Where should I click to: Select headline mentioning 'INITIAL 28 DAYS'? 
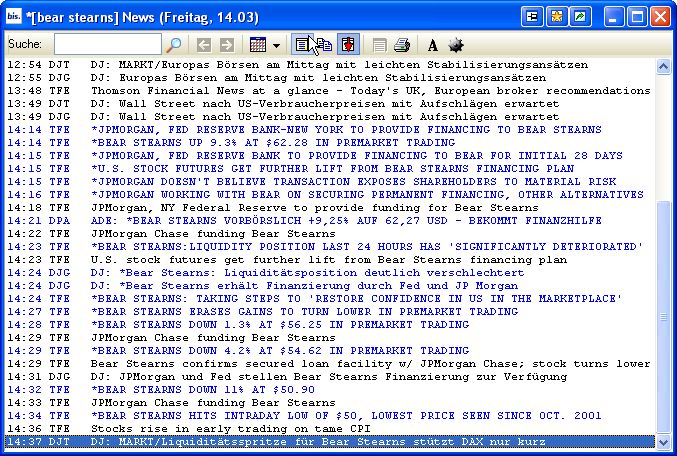pos(330,155)
